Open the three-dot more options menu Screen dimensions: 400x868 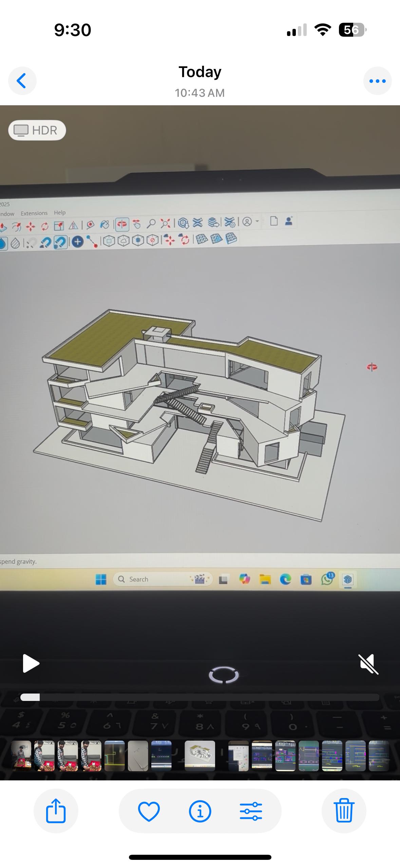tap(377, 81)
